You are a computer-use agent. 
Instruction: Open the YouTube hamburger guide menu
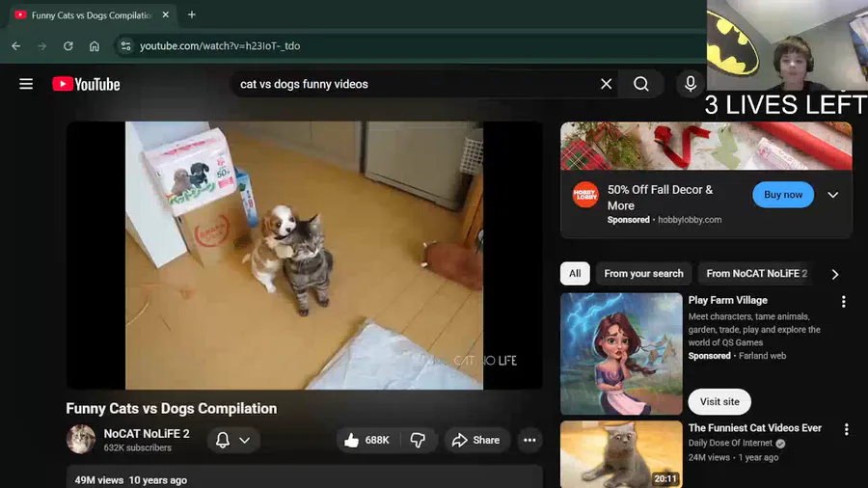pyautogui.click(x=26, y=84)
